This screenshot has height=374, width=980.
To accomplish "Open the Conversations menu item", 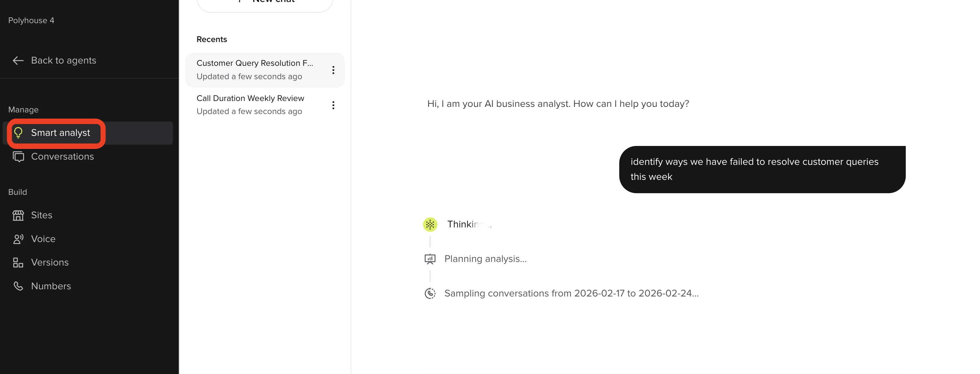I will [63, 156].
